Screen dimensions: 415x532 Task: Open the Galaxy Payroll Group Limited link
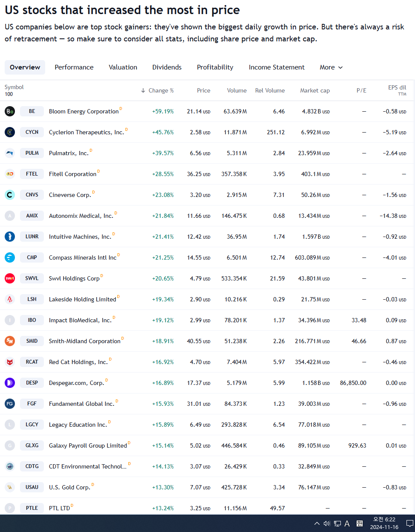(88, 445)
